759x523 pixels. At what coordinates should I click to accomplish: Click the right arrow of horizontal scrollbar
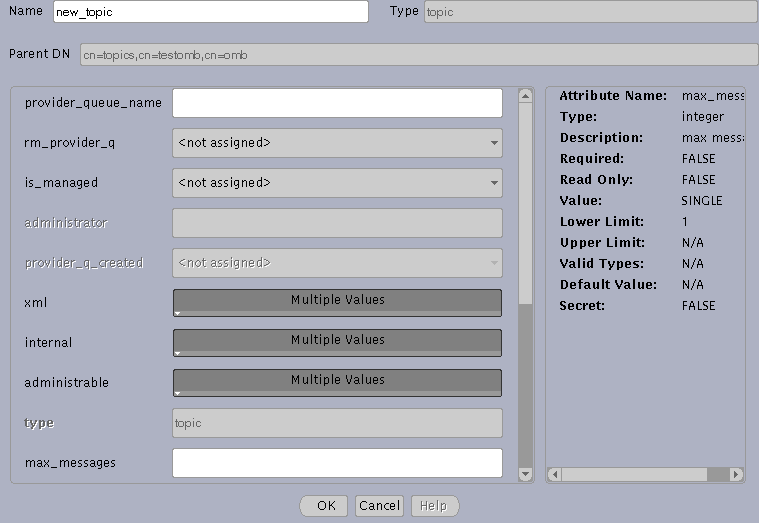pyautogui.click(x=736, y=474)
